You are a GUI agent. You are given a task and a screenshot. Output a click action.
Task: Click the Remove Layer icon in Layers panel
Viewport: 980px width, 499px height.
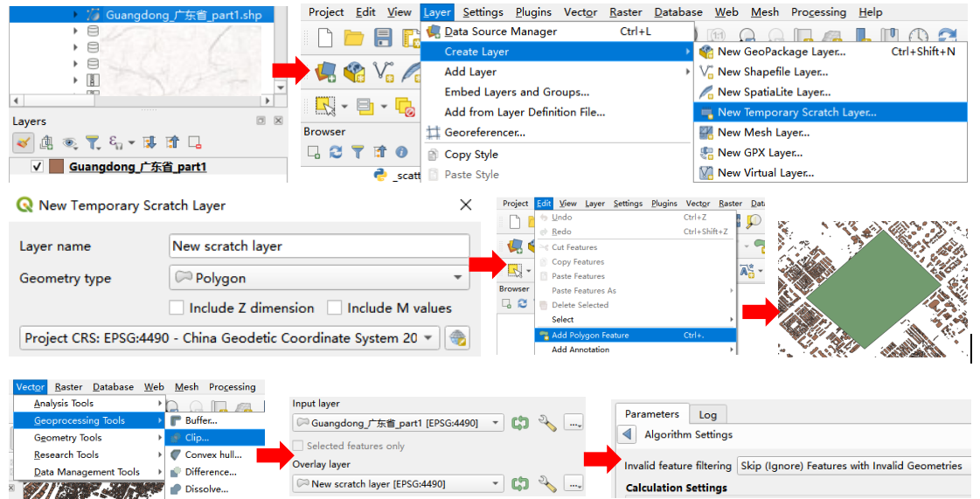pyautogui.click(x=195, y=143)
